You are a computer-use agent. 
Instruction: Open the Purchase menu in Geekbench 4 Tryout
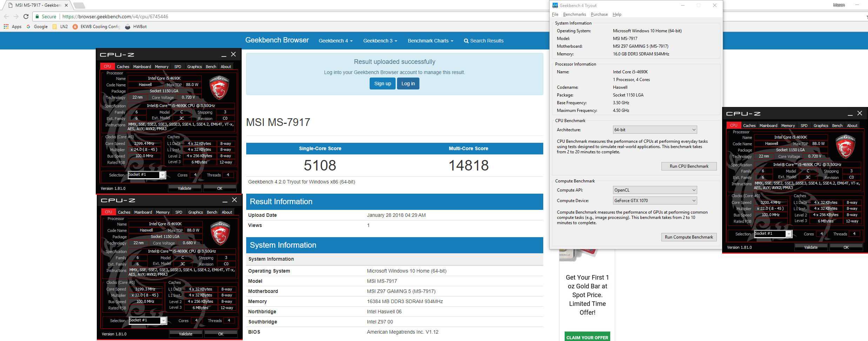click(x=599, y=14)
